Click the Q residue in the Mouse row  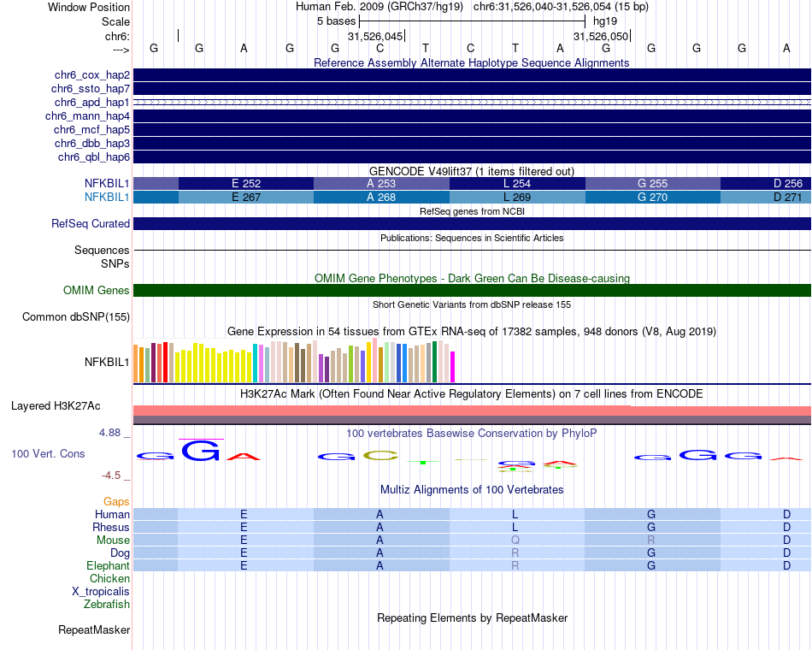tap(515, 541)
